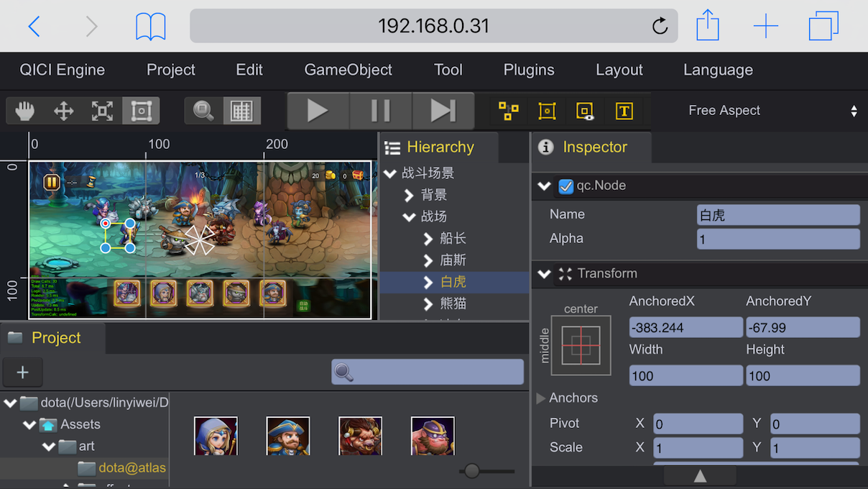Open the QICI Engine menu

tap(63, 70)
